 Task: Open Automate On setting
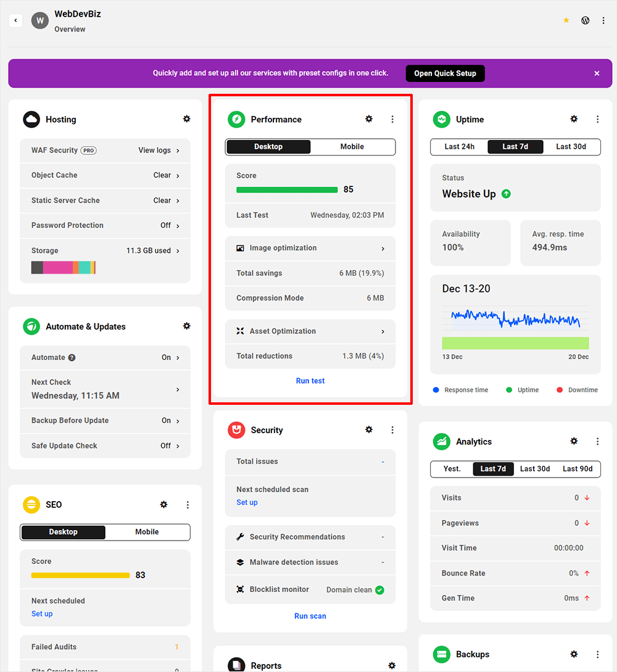point(105,357)
